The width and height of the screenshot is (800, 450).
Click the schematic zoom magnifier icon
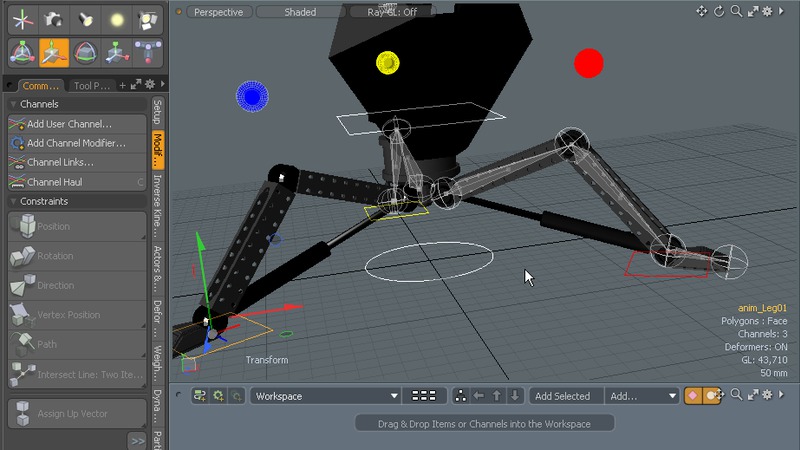tap(736, 394)
